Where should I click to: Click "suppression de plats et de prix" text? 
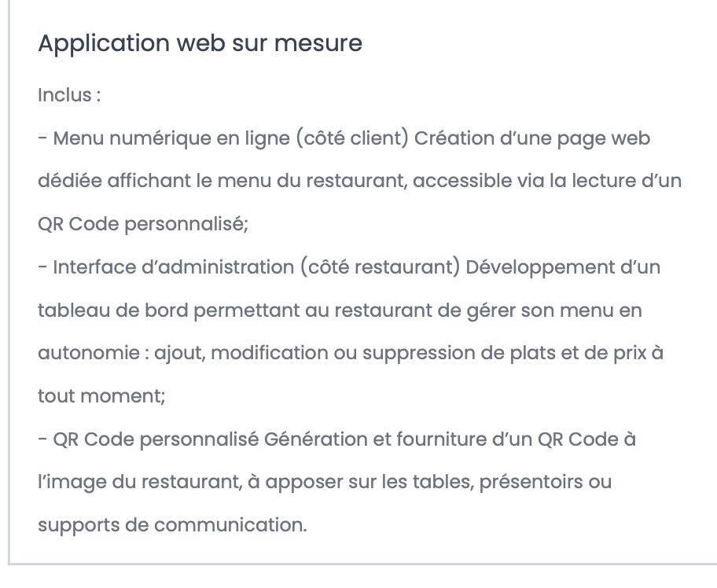click(504, 354)
